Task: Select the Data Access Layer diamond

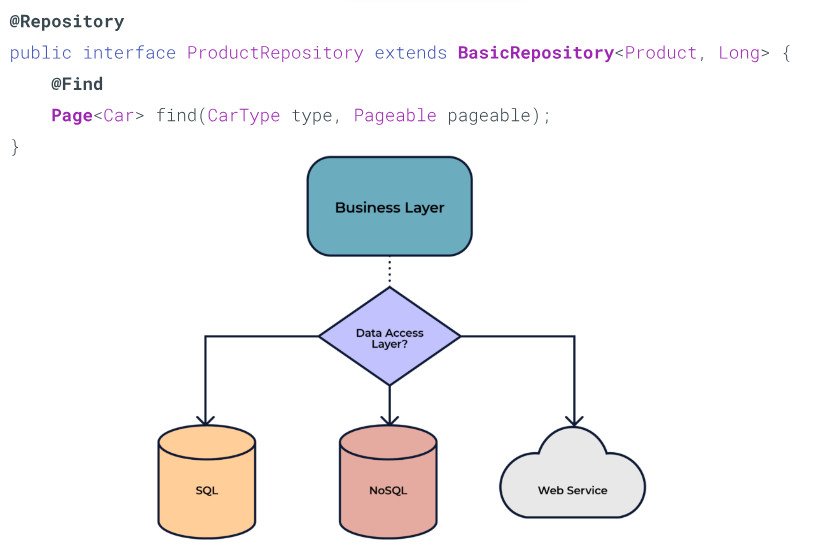Action: coord(389,336)
